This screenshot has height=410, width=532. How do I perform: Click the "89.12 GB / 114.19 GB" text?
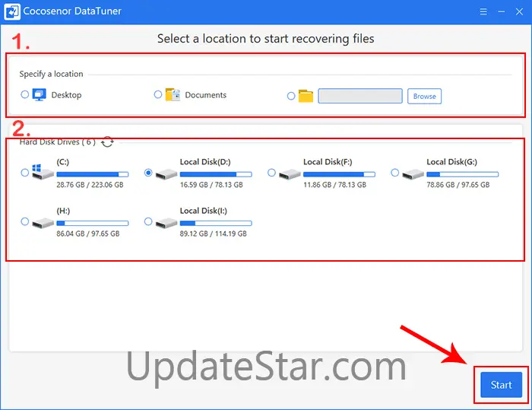click(214, 234)
